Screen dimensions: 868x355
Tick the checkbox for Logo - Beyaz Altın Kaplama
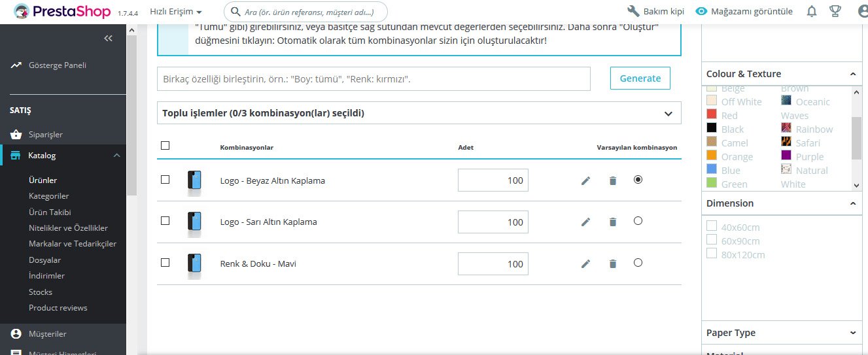click(165, 179)
